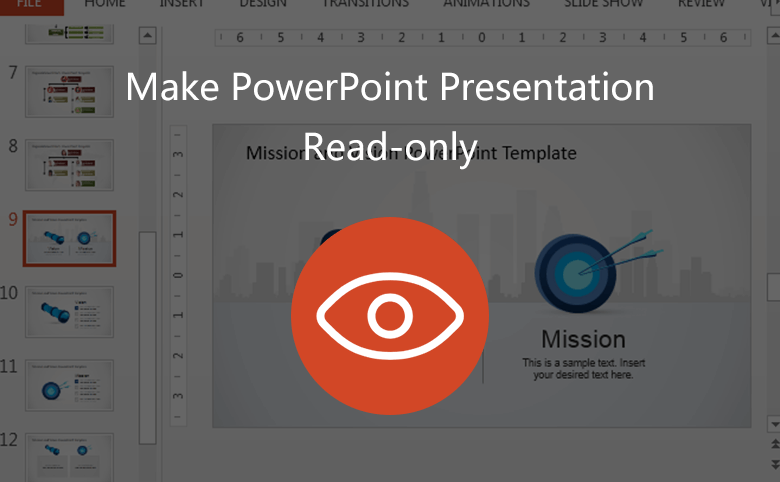Click the target with arrows graphic
The image size is (780, 482).
coord(598,271)
